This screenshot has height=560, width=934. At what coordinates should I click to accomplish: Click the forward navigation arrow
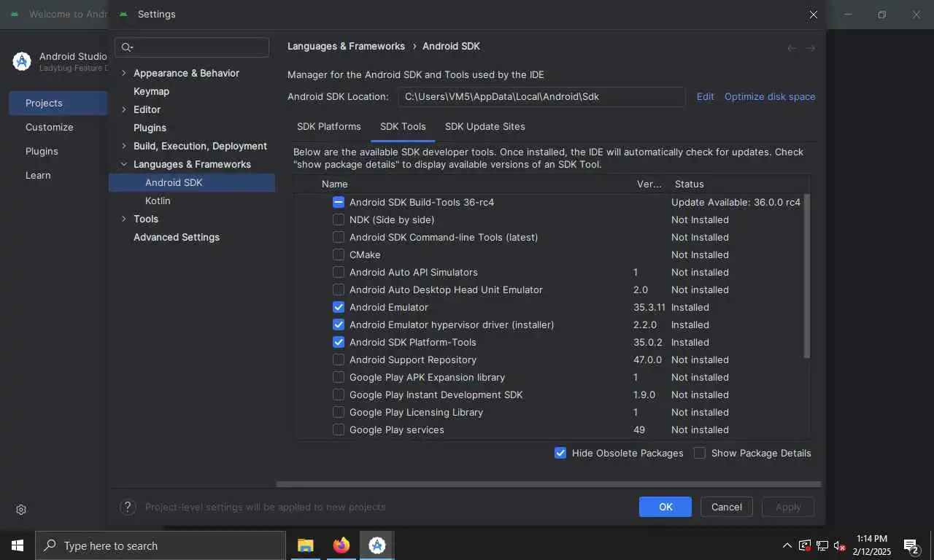point(809,47)
